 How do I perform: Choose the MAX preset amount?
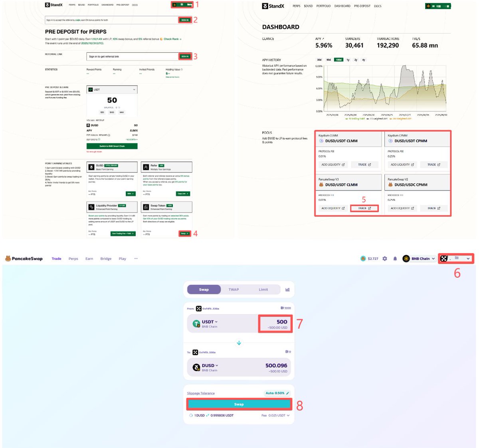[122, 112]
